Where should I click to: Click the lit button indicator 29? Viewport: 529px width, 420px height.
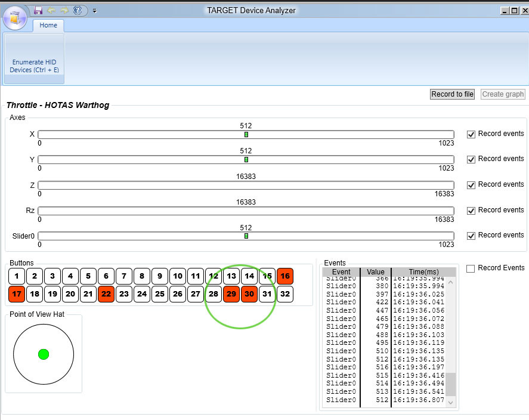[231, 294]
